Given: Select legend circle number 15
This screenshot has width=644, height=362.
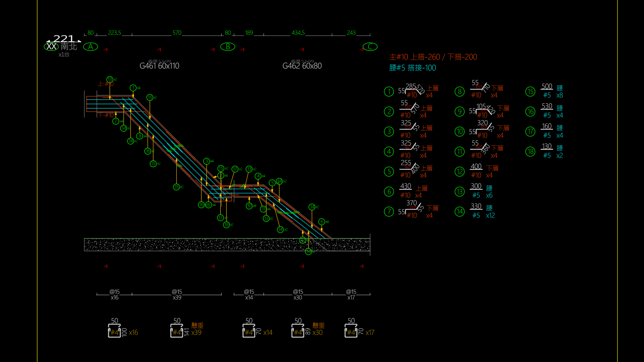Looking at the screenshot, I should (x=530, y=92).
